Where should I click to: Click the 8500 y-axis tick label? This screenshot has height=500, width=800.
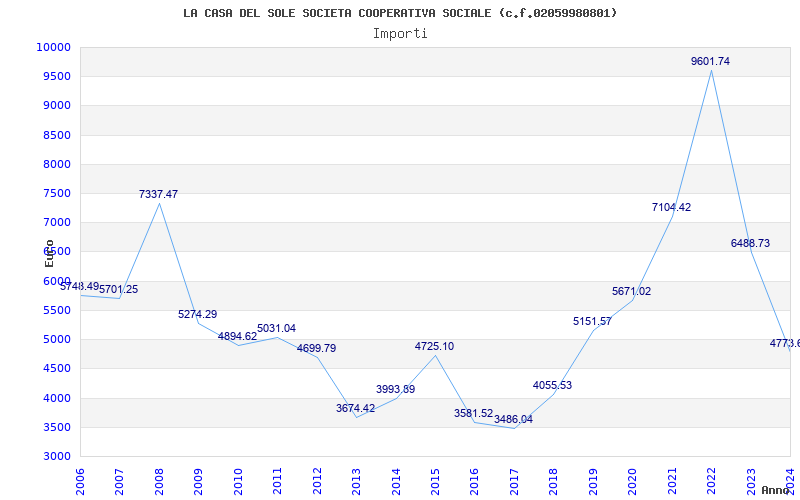pos(56,135)
